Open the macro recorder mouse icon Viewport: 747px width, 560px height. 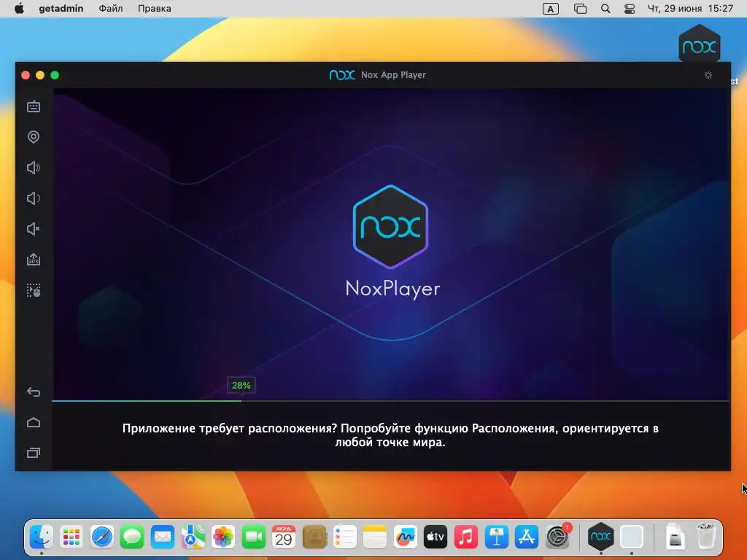click(x=34, y=290)
